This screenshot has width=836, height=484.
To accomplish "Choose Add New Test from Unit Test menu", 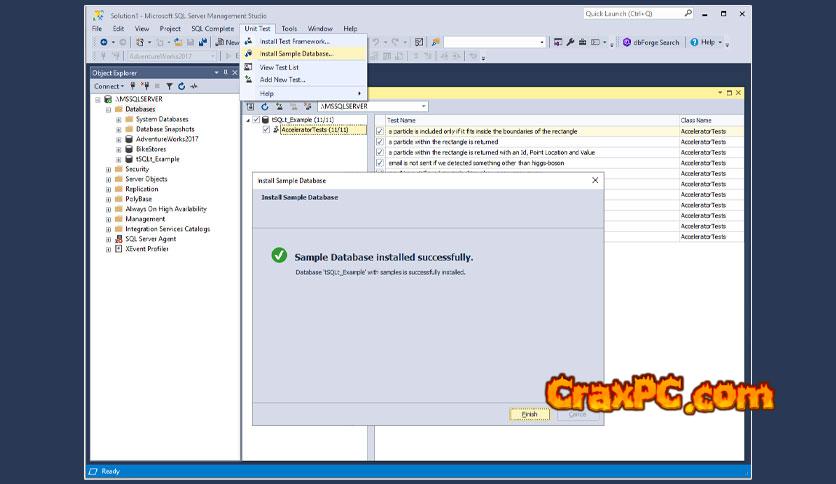I will (282, 79).
